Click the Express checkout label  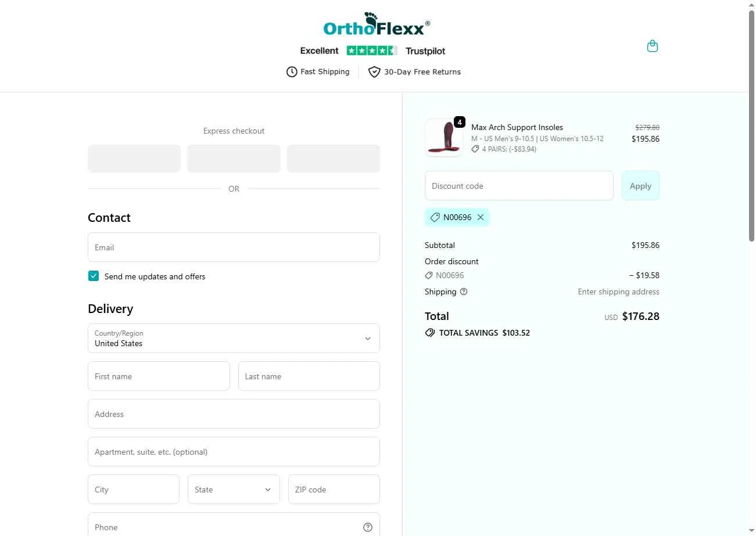pyautogui.click(x=234, y=131)
